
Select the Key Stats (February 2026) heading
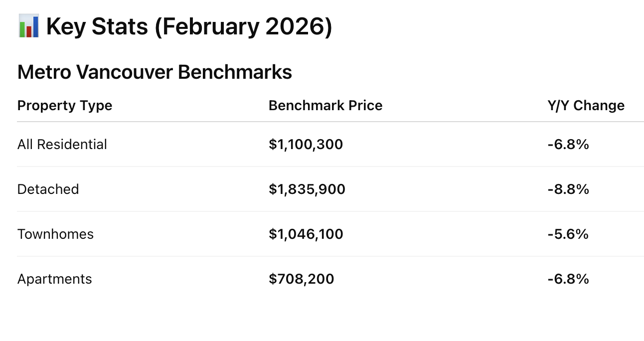click(x=189, y=26)
